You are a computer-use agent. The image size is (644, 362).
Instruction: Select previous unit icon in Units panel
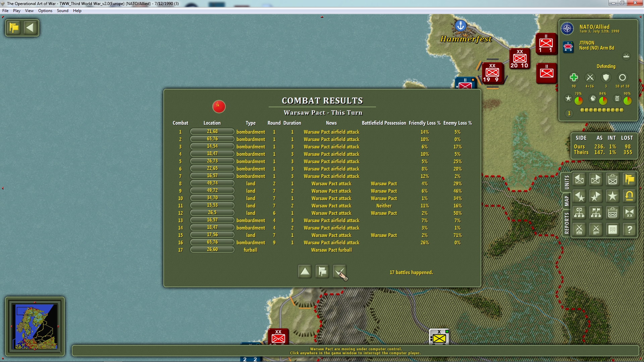coord(579,180)
